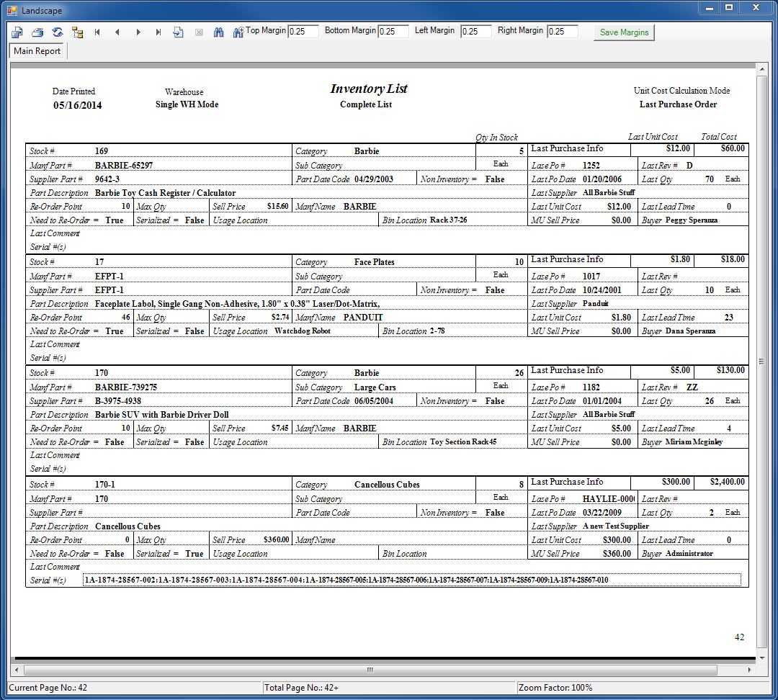The image size is (778, 700).
Task: Click the horizontal scrollbar left arrow
Action: pos(17,670)
